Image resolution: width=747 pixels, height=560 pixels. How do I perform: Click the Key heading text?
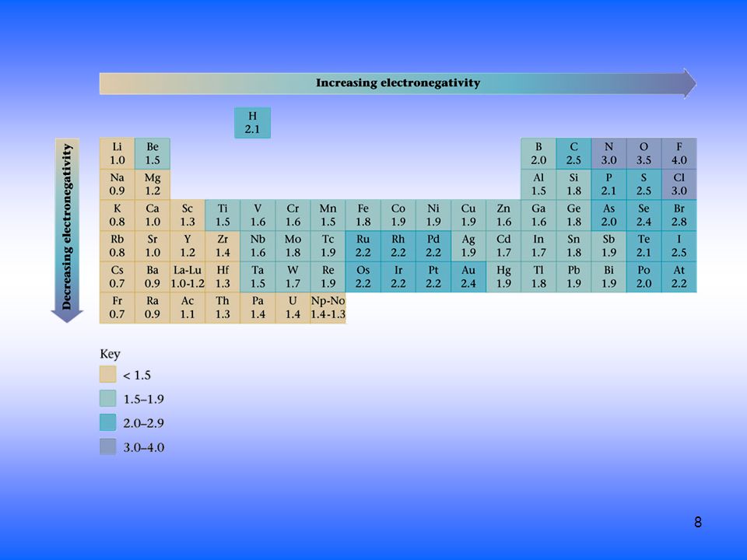pos(110,355)
